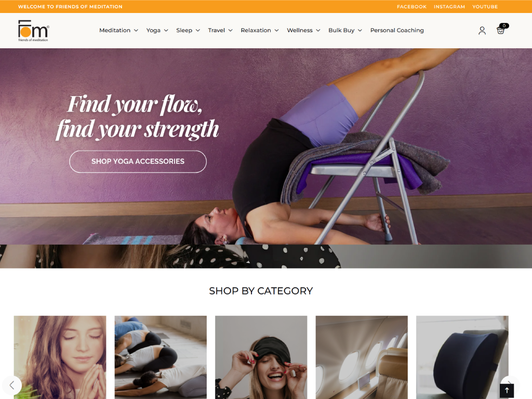The width and height of the screenshot is (532, 399).
Task: Go to Personal Coaching page
Action: [x=397, y=30]
